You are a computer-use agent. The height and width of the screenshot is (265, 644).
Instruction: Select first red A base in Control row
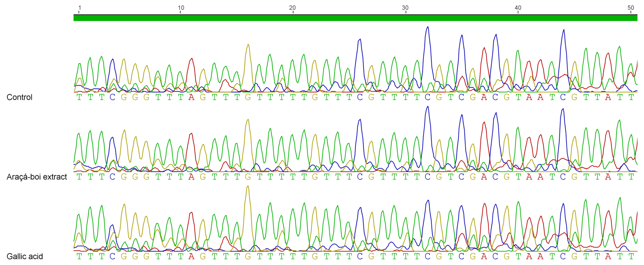pyautogui.click(x=192, y=97)
